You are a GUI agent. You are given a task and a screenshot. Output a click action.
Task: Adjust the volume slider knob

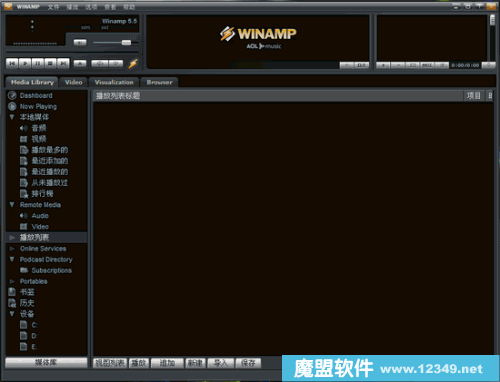click(x=126, y=42)
